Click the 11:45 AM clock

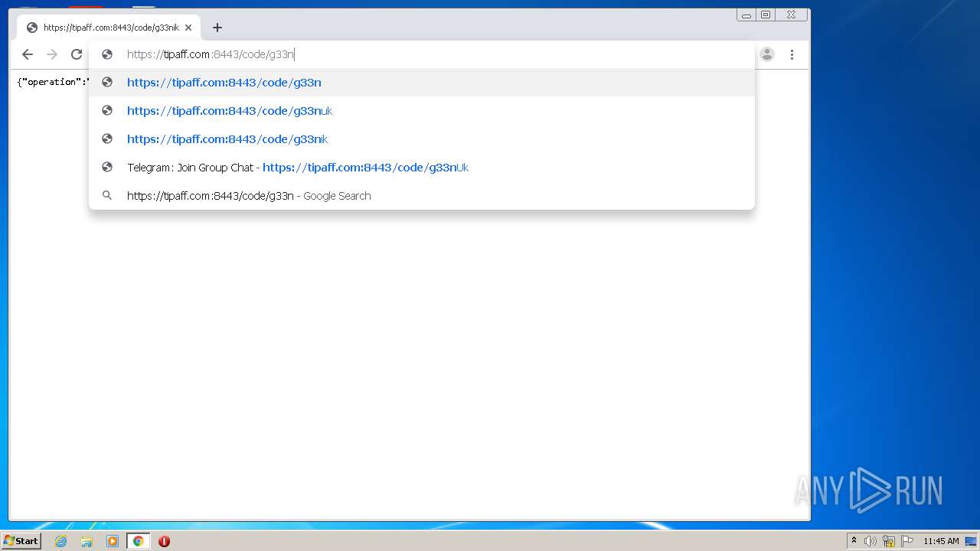pos(941,541)
